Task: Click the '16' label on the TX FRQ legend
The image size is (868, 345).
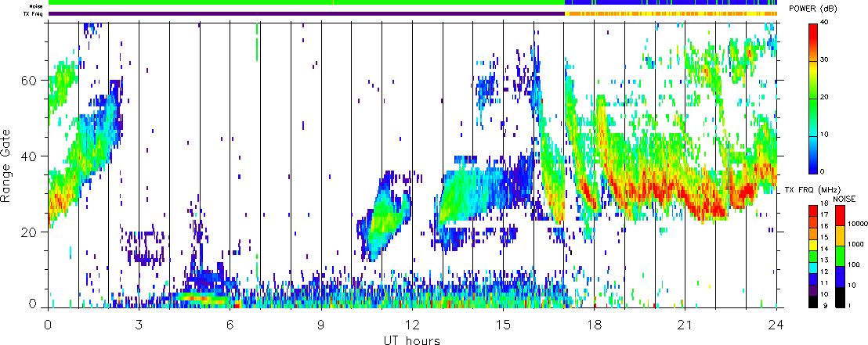Action: 825,226
